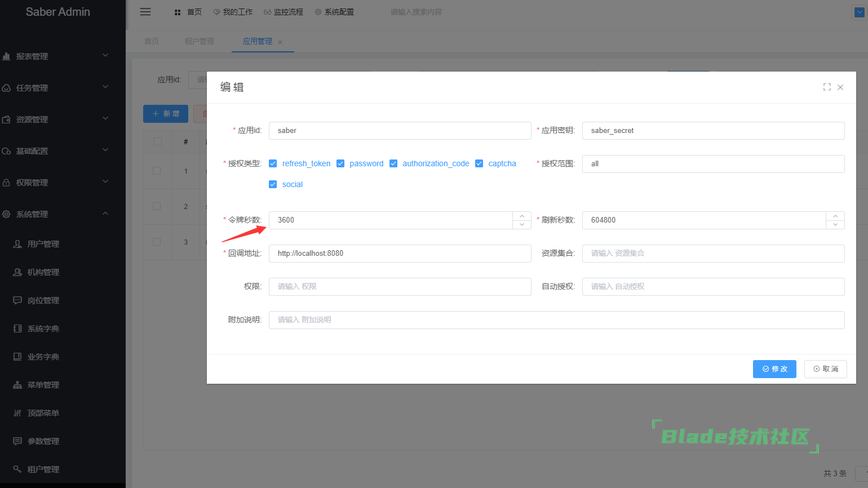This screenshot has height=488, width=868.
Task: Expand the 任务管理 menu chevron
Action: pyautogui.click(x=105, y=87)
